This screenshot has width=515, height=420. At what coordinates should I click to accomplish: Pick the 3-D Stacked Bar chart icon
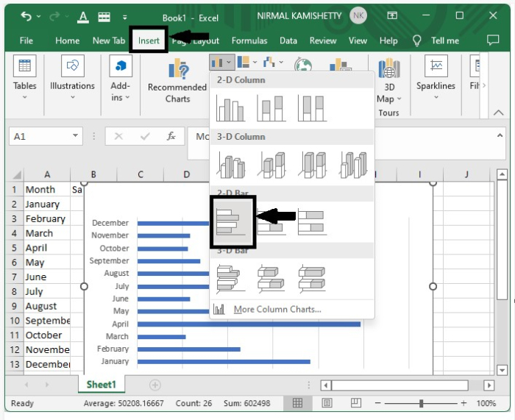pos(271,280)
